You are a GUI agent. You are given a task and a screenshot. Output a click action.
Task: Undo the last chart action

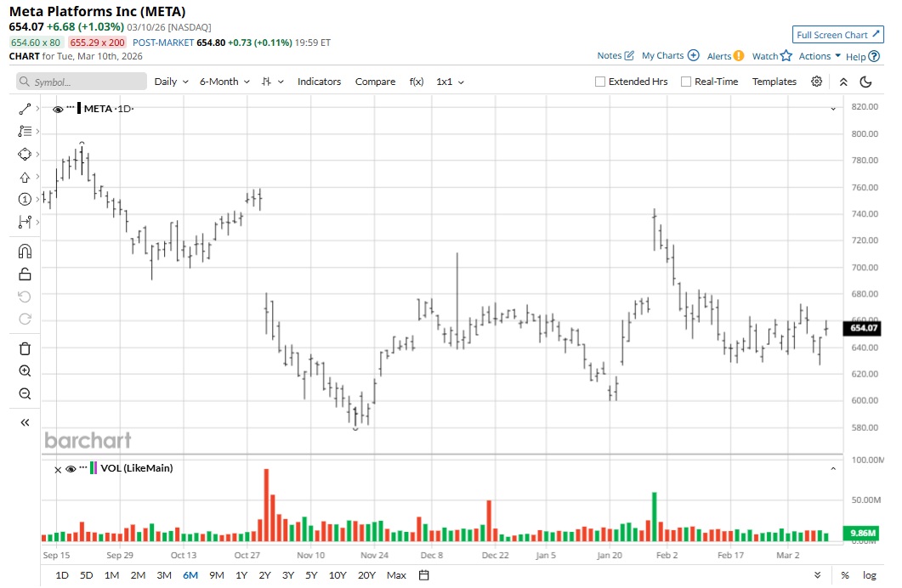(x=25, y=297)
